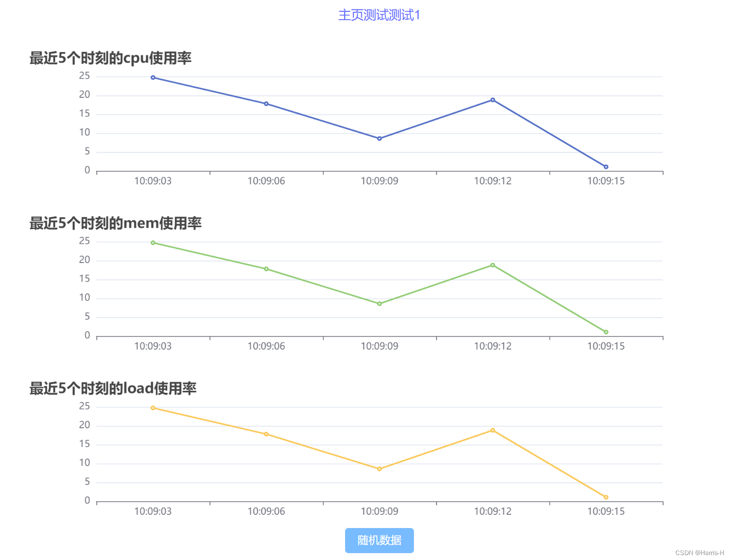Screen dimensions: 731x560
Task: Select the mem chart peak at 10:09:12
Action: click(x=492, y=265)
